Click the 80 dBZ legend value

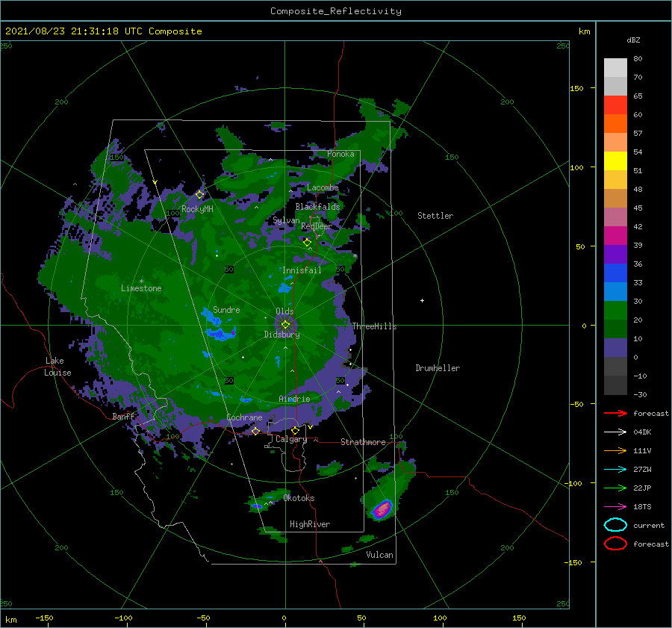pyautogui.click(x=638, y=59)
